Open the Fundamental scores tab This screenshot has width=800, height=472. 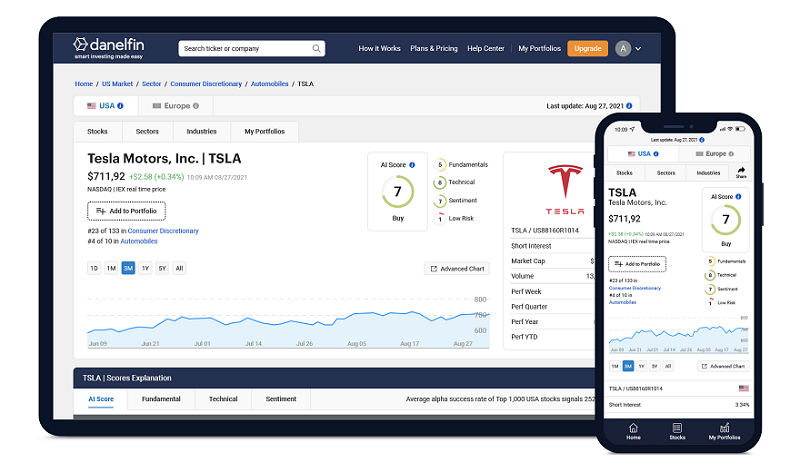pos(161,399)
